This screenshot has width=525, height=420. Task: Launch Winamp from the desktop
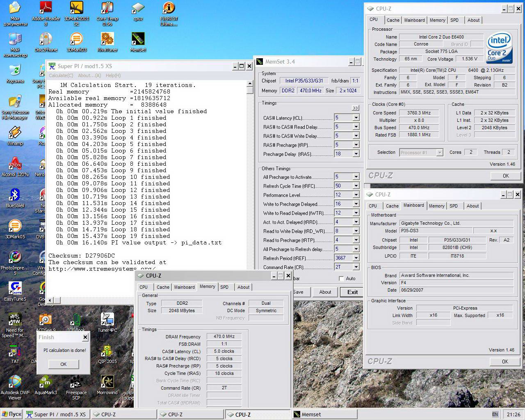pyautogui.click(x=15, y=136)
